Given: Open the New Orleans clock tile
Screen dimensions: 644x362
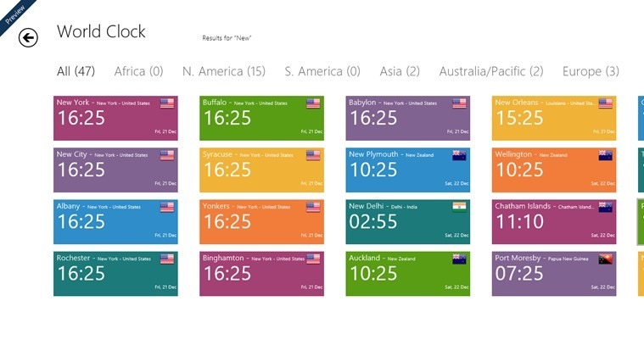Looking at the screenshot, I should click(x=553, y=119).
